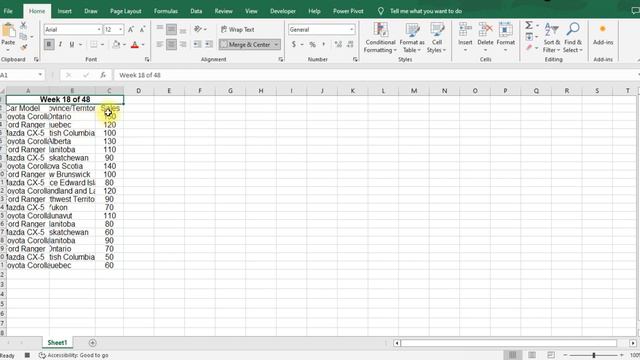
Task: Switch to the Formulas tab
Action: pyautogui.click(x=166, y=11)
